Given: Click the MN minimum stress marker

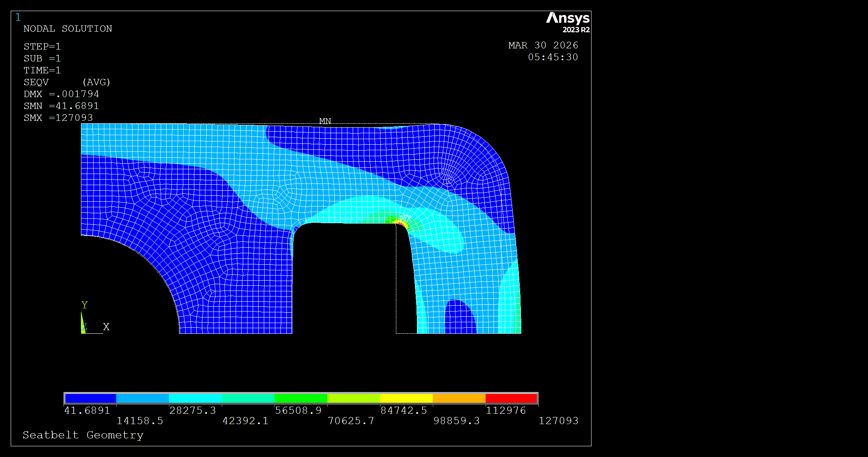Looking at the screenshot, I should coord(325,120).
